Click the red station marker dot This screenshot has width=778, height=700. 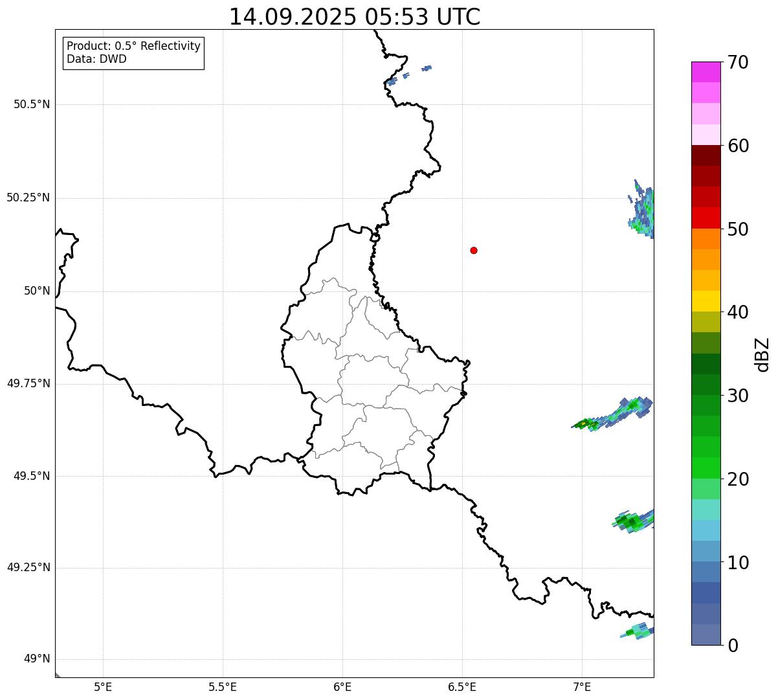(474, 250)
